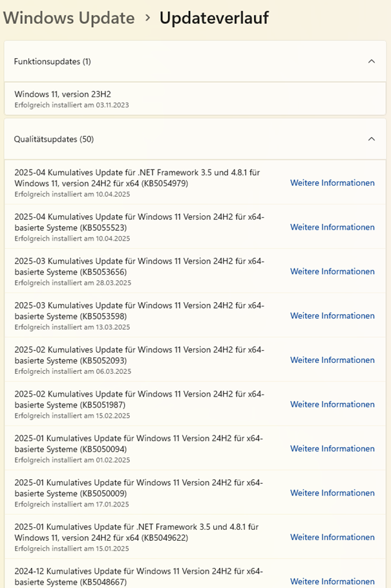Open Weitere Informationen for KB5050009
Screen dimensions: 391x588
pos(332,492)
